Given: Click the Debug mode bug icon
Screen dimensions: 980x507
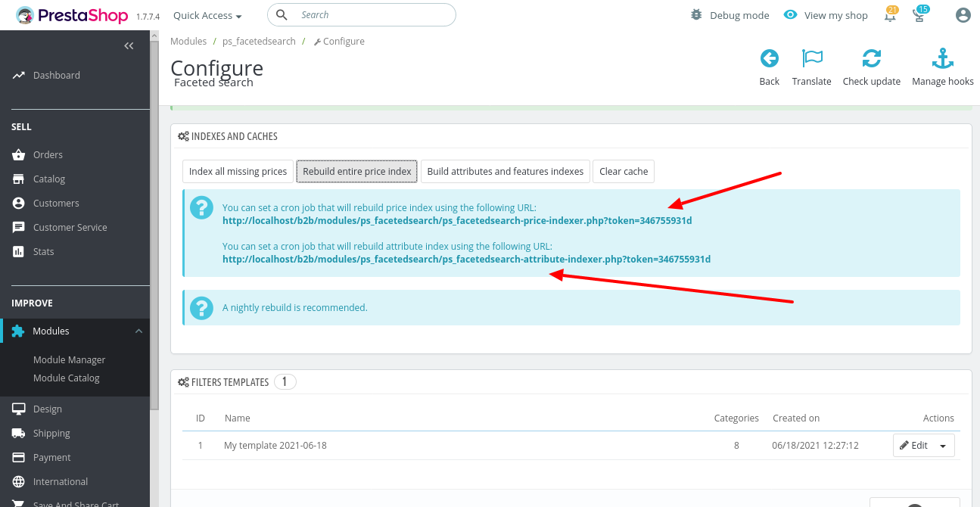Looking at the screenshot, I should pos(696,15).
